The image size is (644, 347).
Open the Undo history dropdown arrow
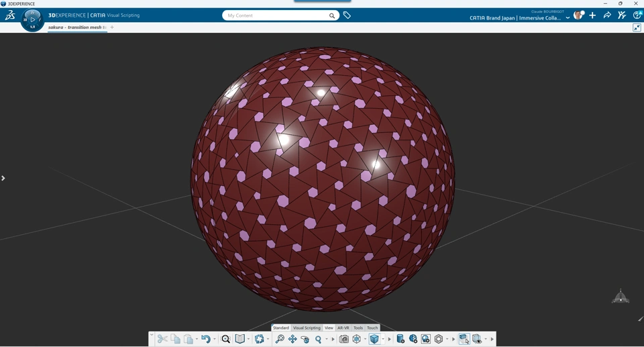coord(215,339)
